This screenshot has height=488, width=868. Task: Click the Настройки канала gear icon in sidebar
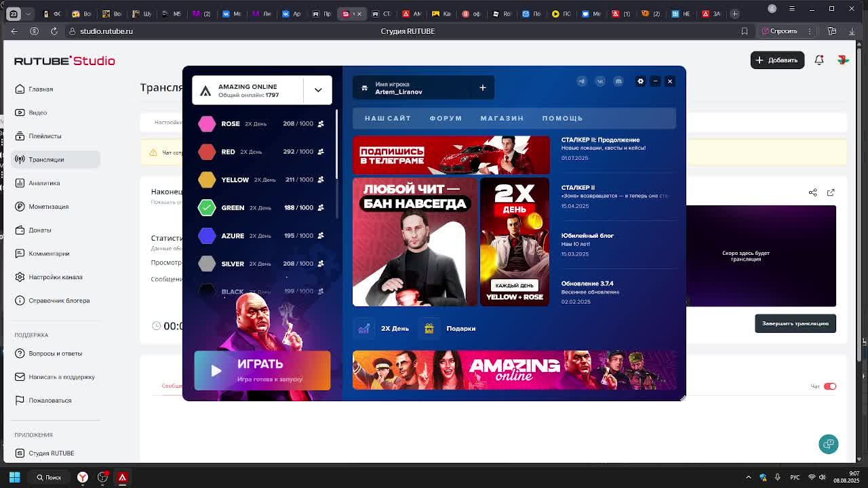pyautogui.click(x=20, y=277)
